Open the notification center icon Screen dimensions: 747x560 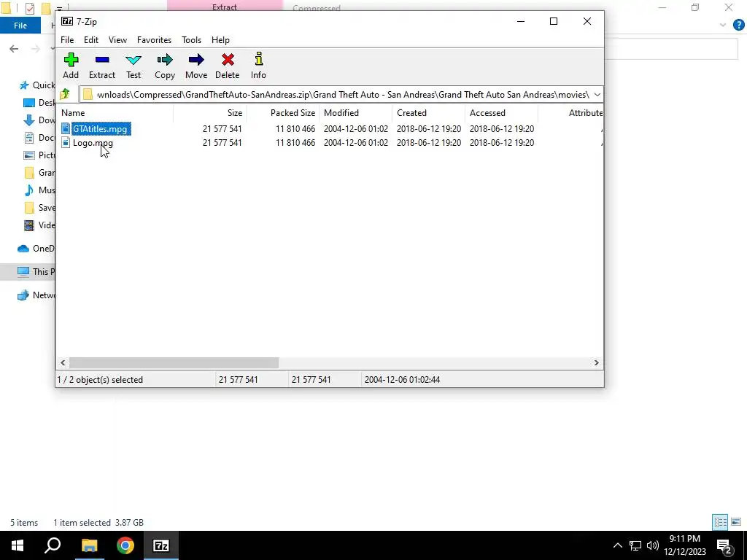(724, 545)
